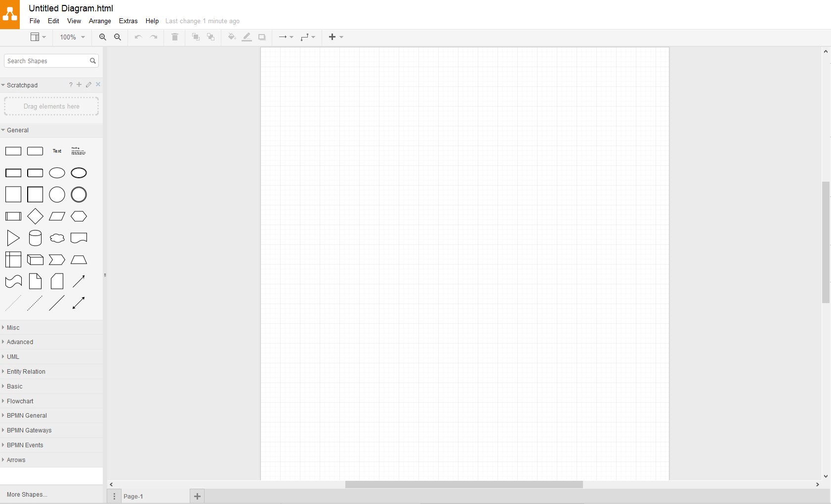Open the Extras menu

point(128,21)
